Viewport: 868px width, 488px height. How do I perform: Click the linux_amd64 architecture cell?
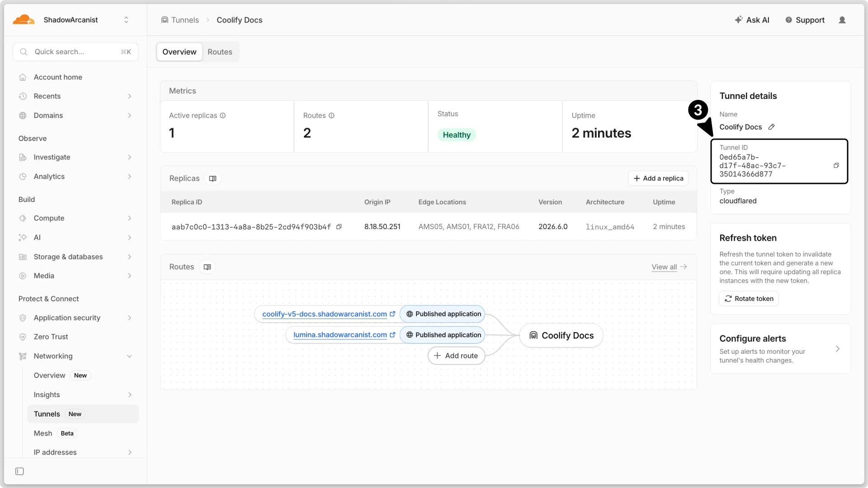point(610,227)
